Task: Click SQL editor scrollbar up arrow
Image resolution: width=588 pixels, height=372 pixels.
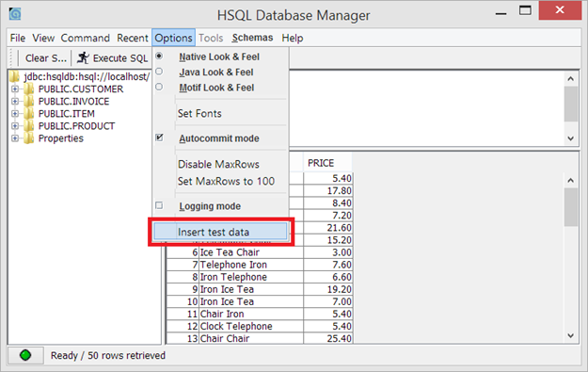Action: [x=571, y=78]
